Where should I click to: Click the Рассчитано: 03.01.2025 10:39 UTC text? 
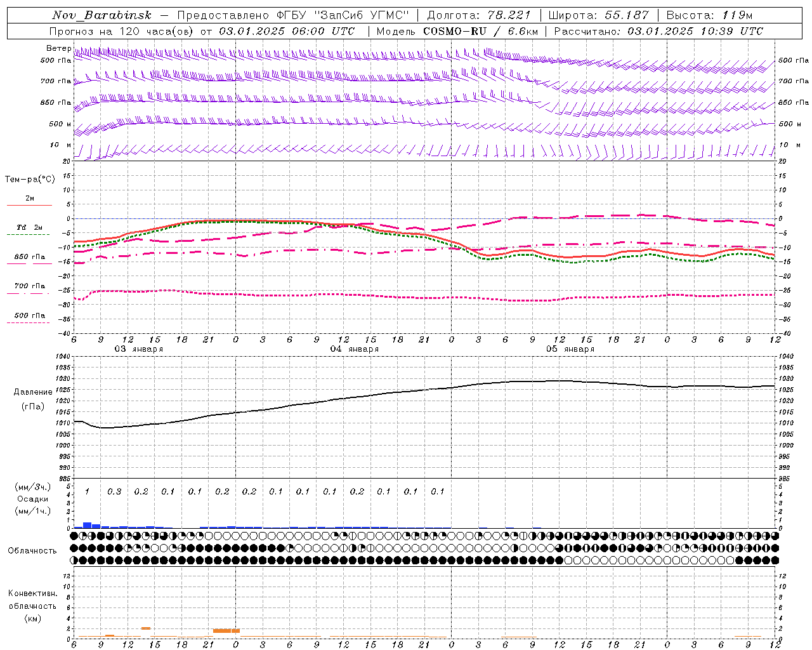click(658, 31)
